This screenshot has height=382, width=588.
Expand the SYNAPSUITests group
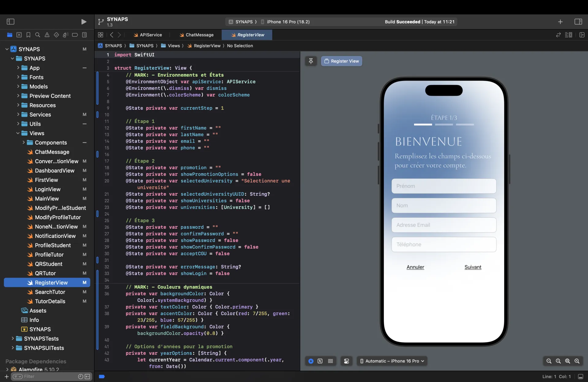coord(13,348)
